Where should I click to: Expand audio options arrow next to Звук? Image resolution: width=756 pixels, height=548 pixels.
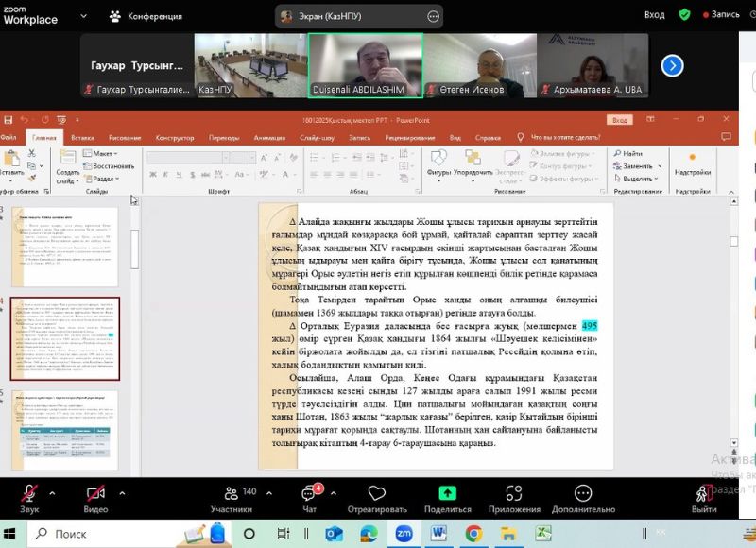(x=52, y=493)
